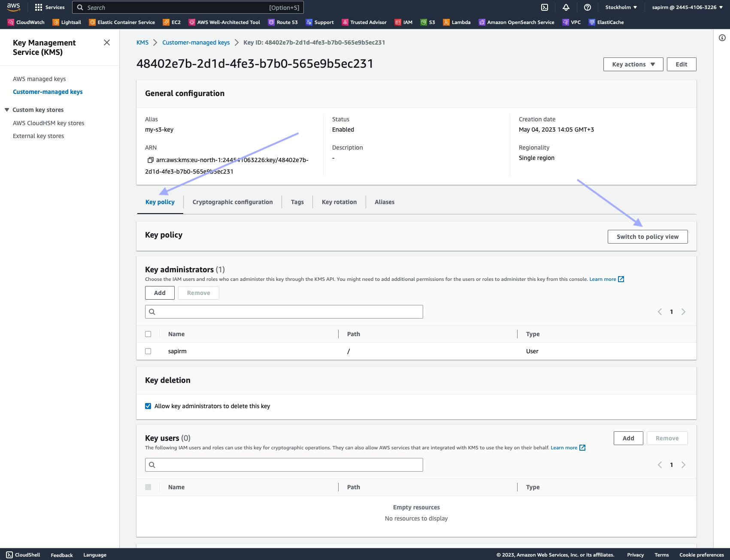Copy the key ARN with copy icon

[150, 160]
